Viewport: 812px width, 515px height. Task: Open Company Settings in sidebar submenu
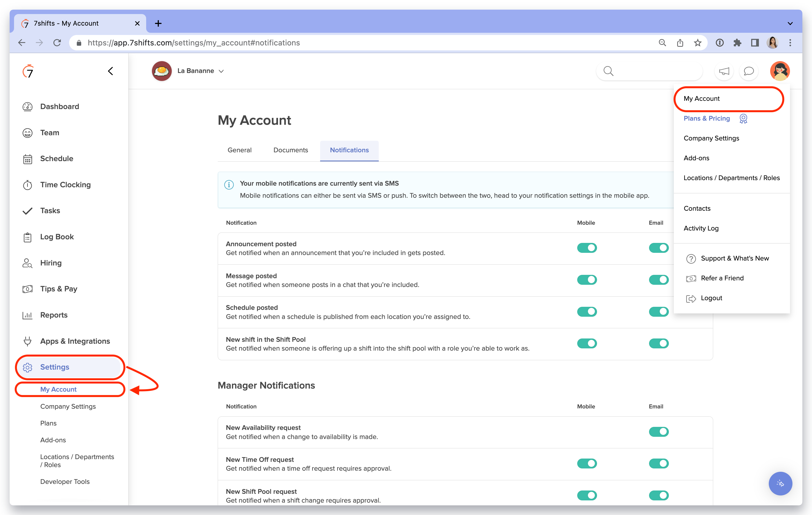coord(68,407)
